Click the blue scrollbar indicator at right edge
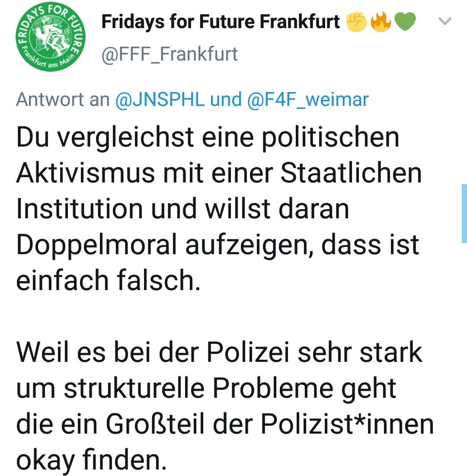Image resolution: width=467 pixels, height=476 pixels. tap(464, 213)
